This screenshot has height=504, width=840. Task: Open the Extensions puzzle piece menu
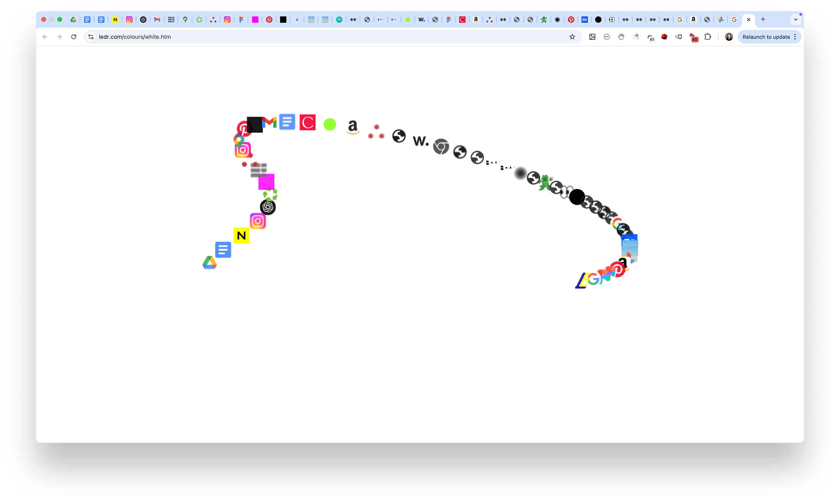(x=708, y=37)
